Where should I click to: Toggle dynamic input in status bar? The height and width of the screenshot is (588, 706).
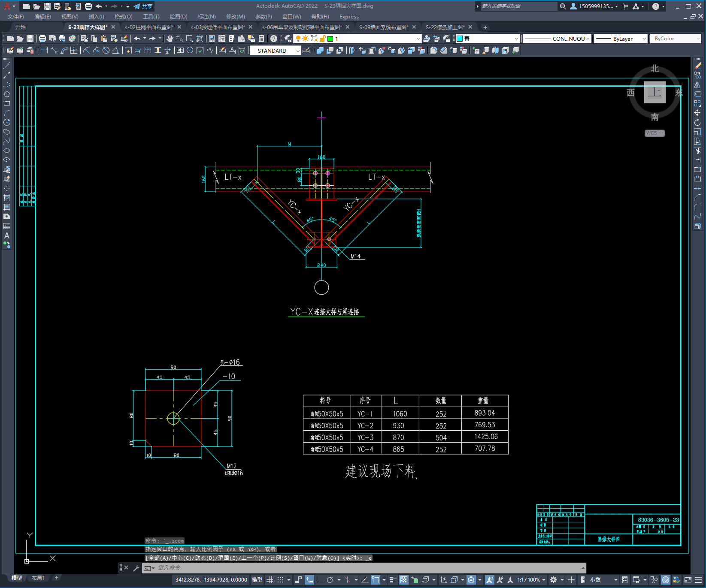309,580
